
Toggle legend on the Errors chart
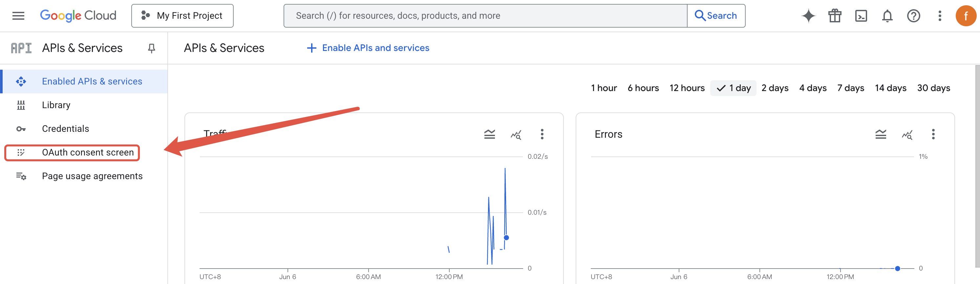(x=881, y=134)
